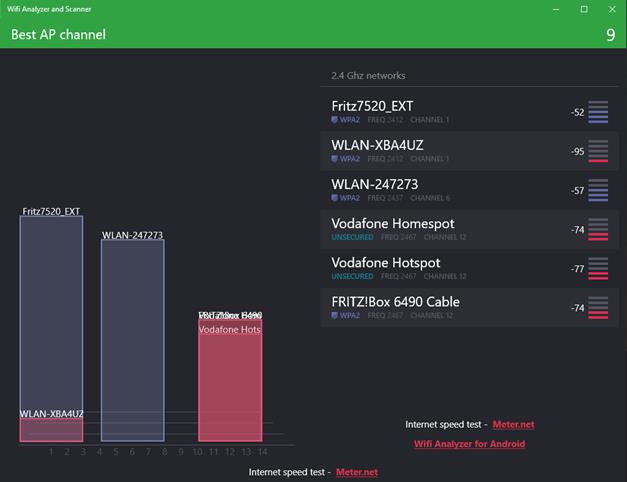Viewport: 627px width, 482px height.
Task: Click the Vodafone Homespot signal strength bars
Action: (x=598, y=229)
